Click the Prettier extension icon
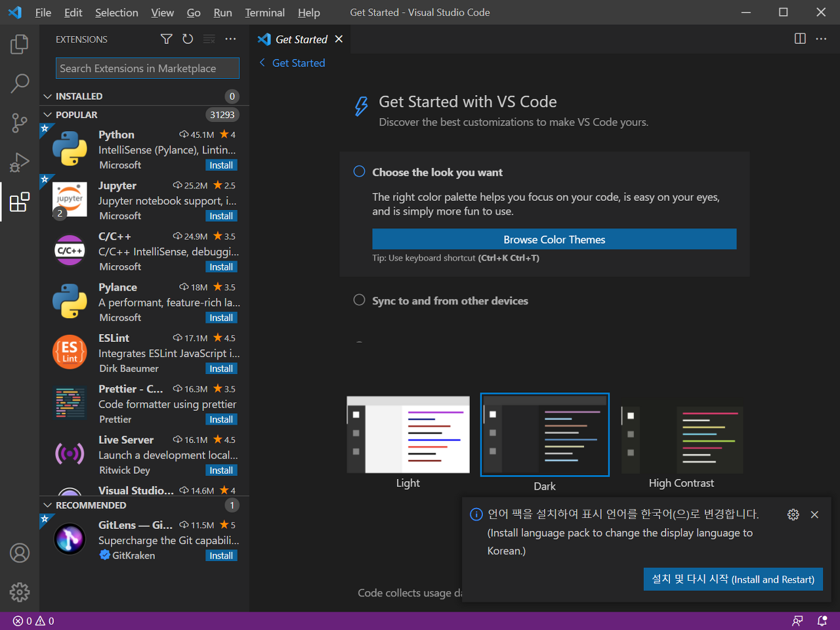 70,403
